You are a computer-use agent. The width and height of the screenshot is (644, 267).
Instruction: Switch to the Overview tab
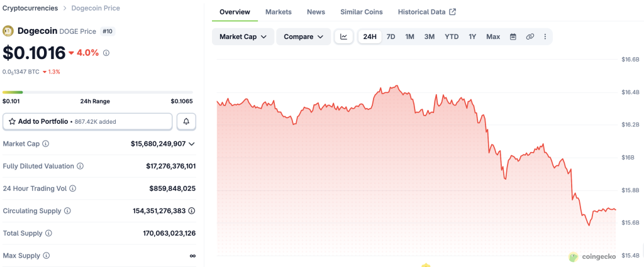[235, 12]
